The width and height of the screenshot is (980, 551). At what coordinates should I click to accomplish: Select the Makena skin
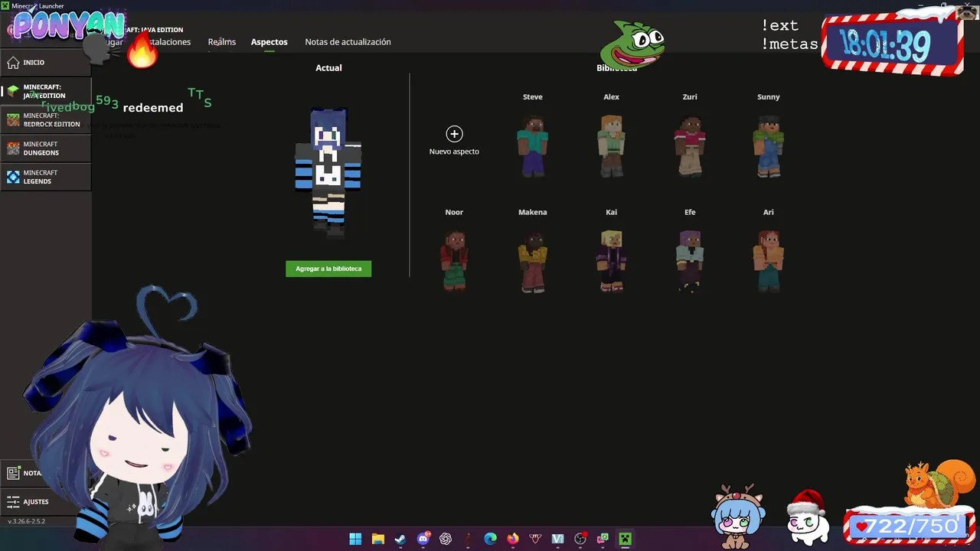533,261
